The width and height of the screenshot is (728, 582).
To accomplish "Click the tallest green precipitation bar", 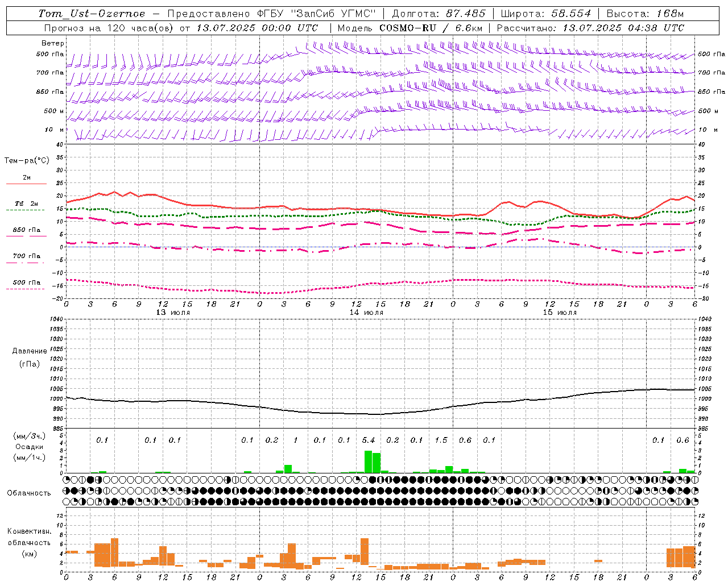I will [369, 462].
